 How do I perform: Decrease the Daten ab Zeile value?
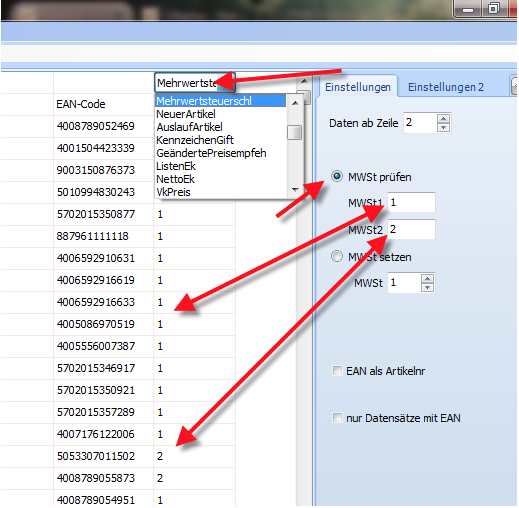[x=443, y=127]
